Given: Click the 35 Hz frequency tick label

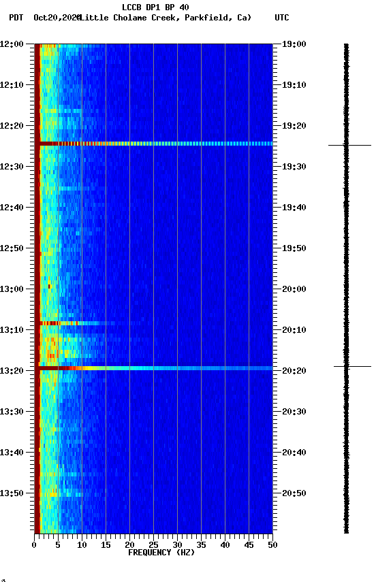Looking at the screenshot, I should pos(201,545).
